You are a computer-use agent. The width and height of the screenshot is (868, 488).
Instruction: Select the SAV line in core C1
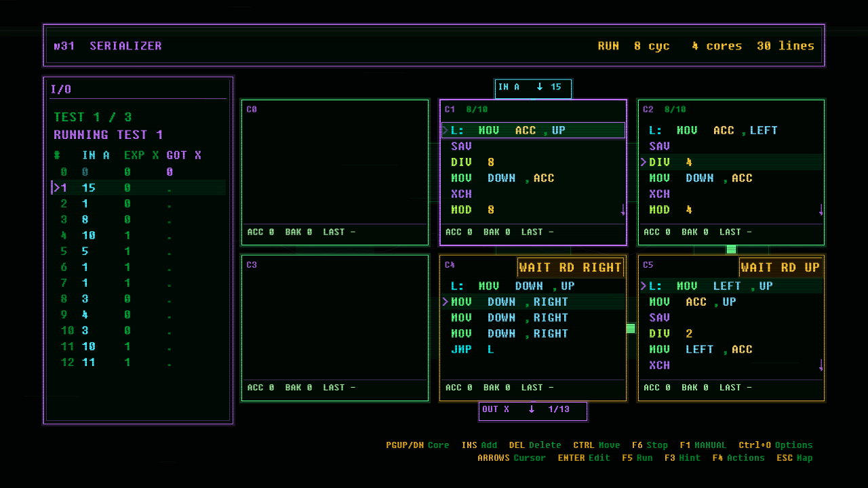point(533,146)
